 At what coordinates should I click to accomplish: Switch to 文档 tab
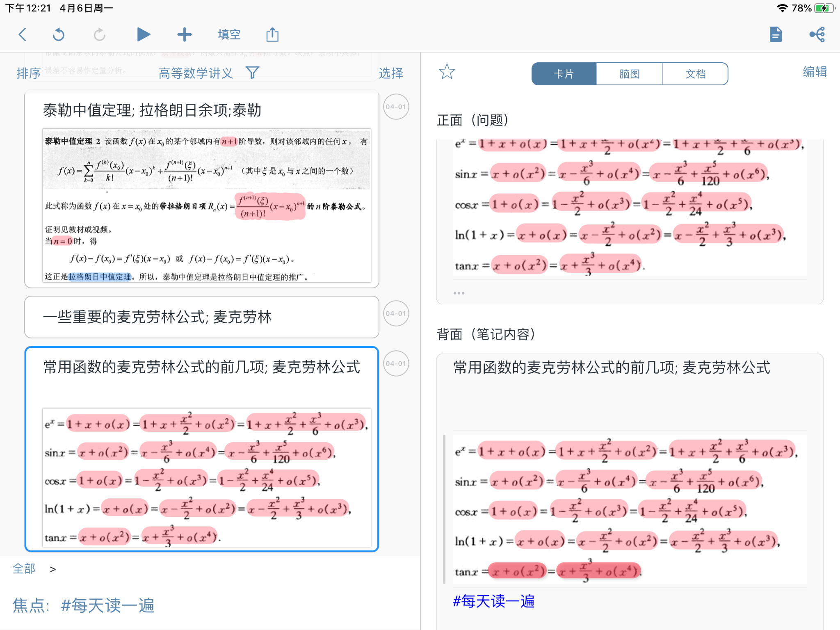pyautogui.click(x=696, y=74)
